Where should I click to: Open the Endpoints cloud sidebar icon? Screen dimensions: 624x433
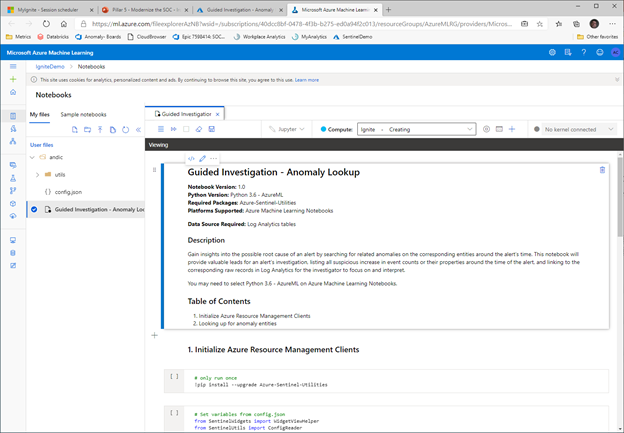click(x=13, y=216)
